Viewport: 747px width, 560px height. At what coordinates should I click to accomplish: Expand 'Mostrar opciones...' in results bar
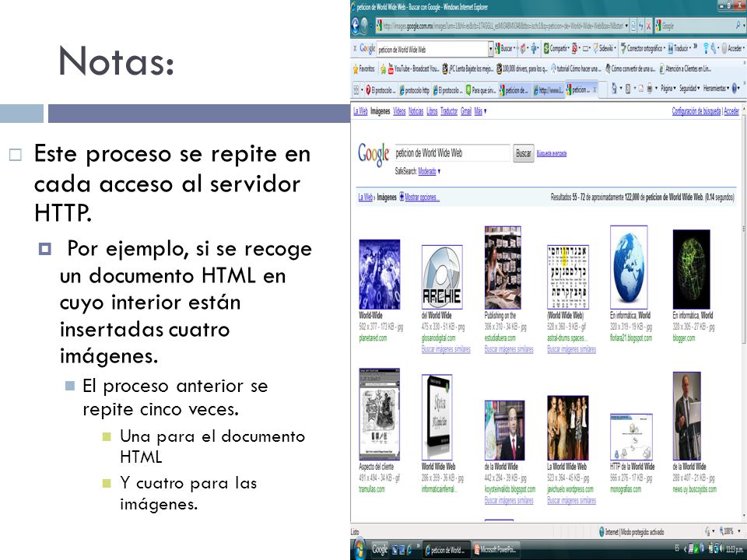click(419, 197)
